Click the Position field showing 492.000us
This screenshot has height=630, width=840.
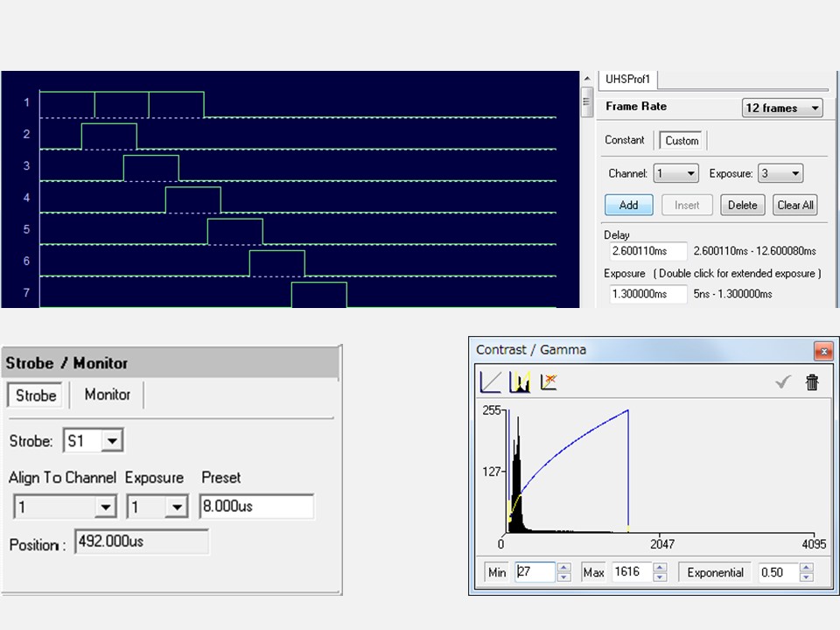click(142, 542)
